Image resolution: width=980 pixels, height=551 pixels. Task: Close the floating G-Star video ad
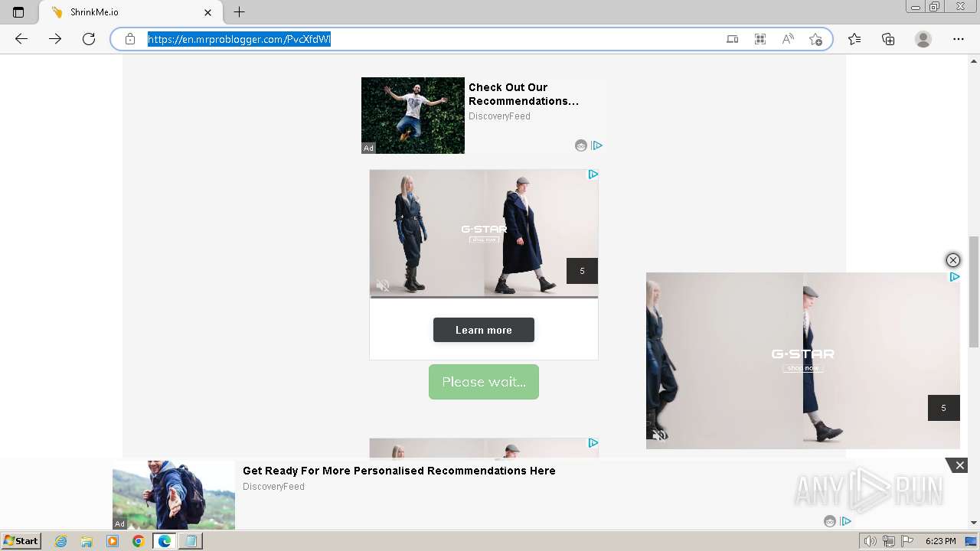[953, 260]
